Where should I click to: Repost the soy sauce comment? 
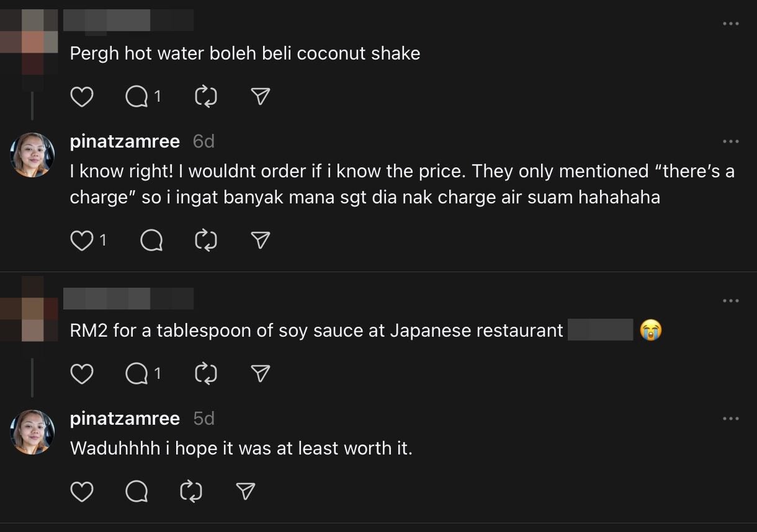[205, 373]
